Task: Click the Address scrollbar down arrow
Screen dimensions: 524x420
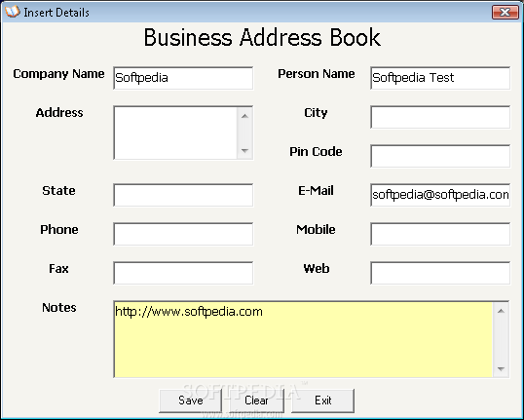Action: tap(245, 150)
